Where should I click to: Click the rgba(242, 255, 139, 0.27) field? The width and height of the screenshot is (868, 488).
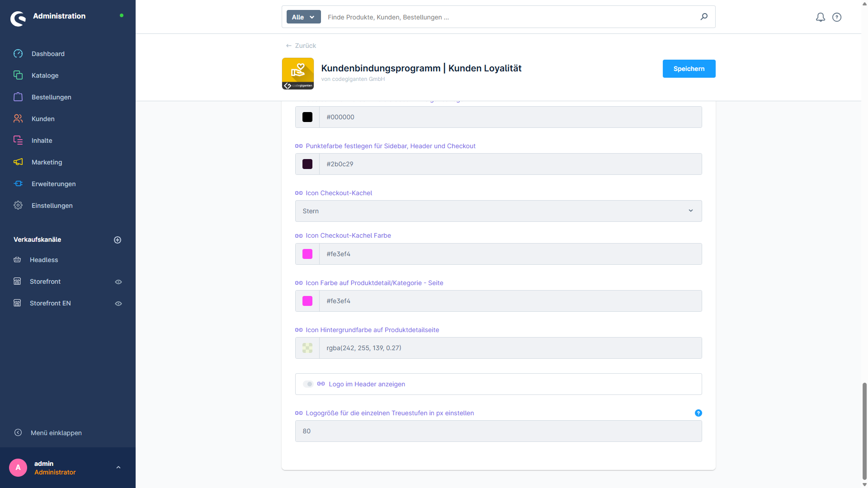[x=510, y=348]
